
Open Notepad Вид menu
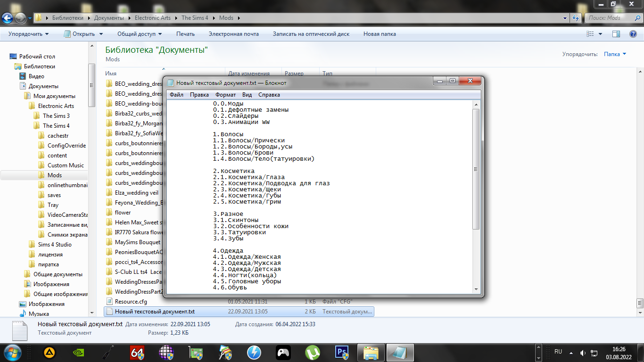[x=247, y=95]
